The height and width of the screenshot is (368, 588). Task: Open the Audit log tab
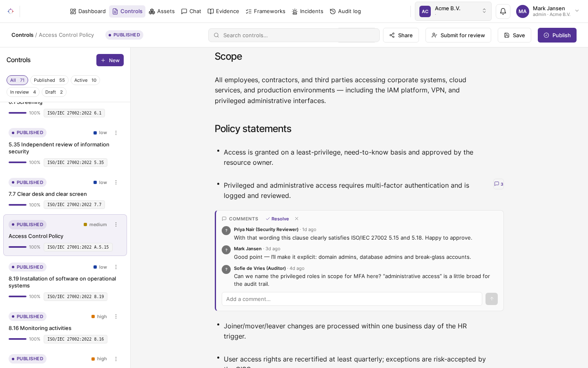coord(345,11)
